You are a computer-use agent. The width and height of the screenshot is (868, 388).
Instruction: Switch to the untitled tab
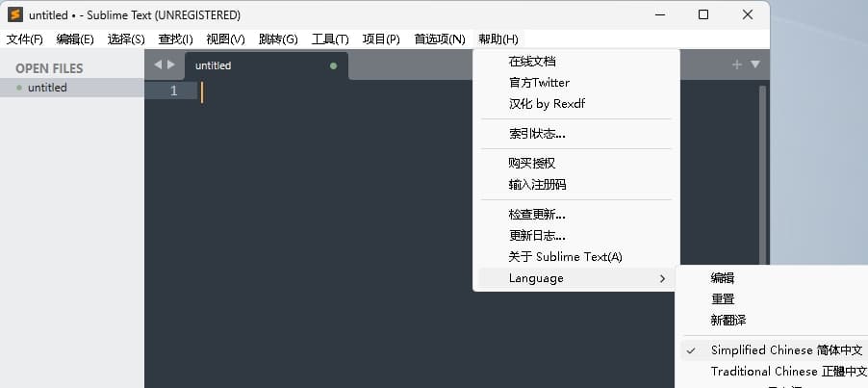click(x=267, y=65)
